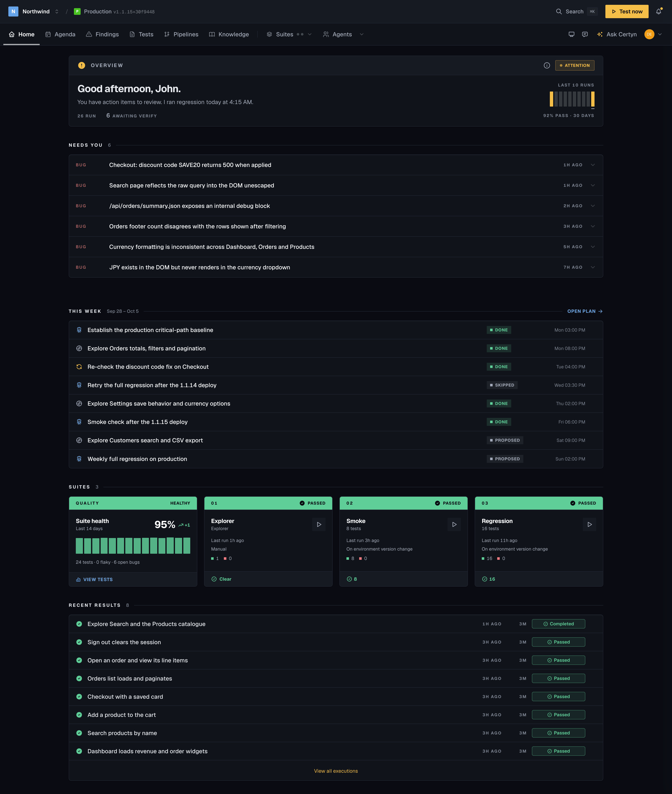Click View all executions link
Image resolution: width=672 pixels, height=794 pixels.
tap(336, 771)
